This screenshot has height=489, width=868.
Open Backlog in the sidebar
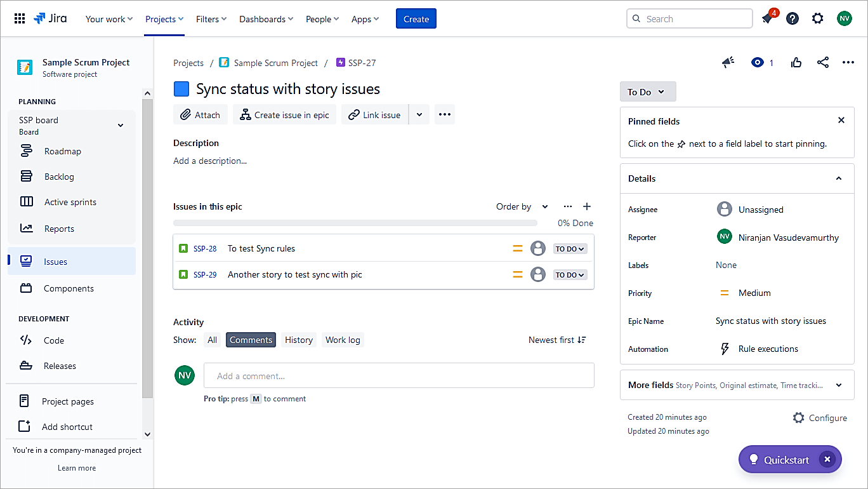coord(59,177)
